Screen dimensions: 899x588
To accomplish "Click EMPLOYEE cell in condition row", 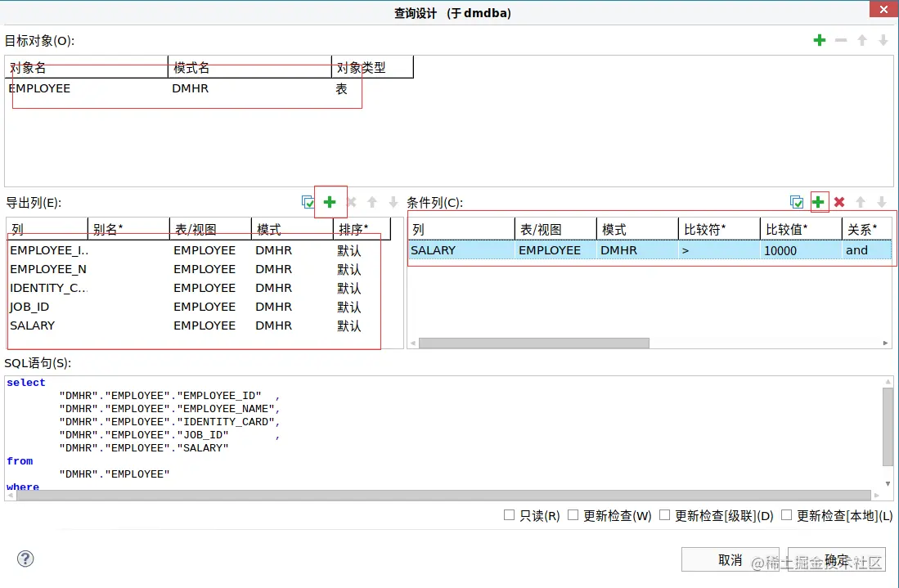I will point(555,250).
